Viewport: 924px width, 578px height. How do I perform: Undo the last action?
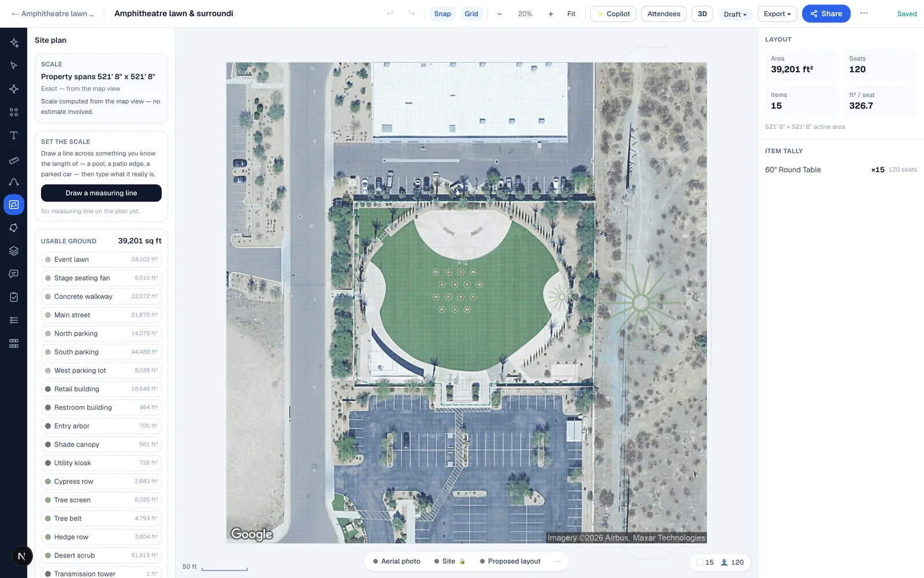pos(390,13)
